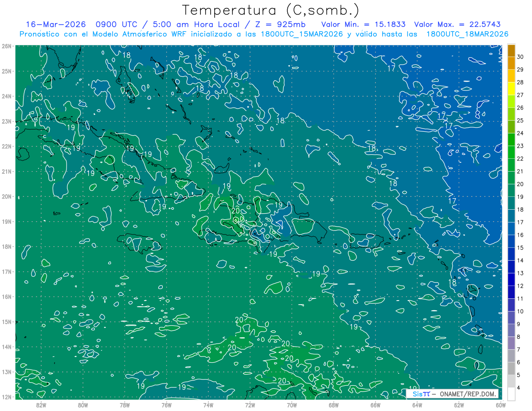
Task: Click the longitude label "78W"
Action: coord(125,404)
